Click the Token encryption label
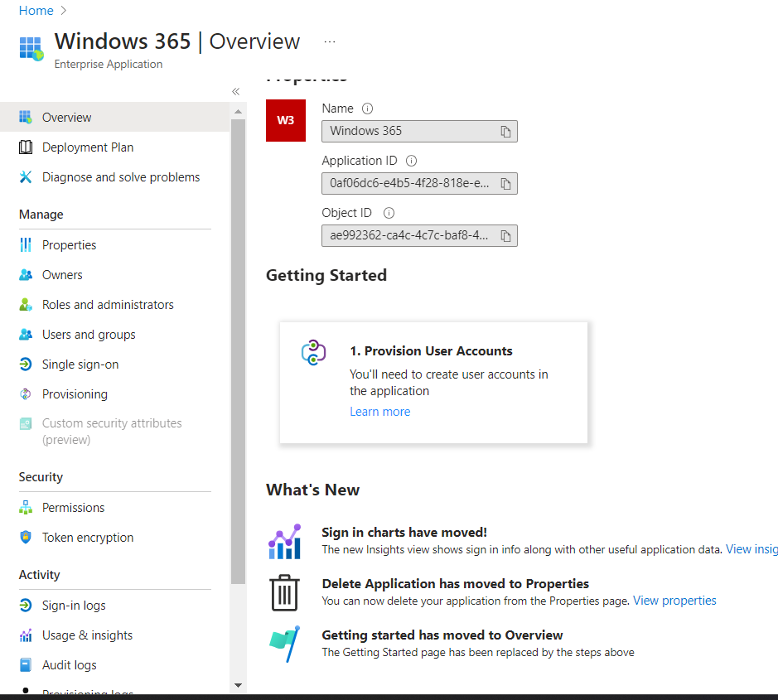Image resolution: width=778 pixels, height=700 pixels. [x=88, y=538]
